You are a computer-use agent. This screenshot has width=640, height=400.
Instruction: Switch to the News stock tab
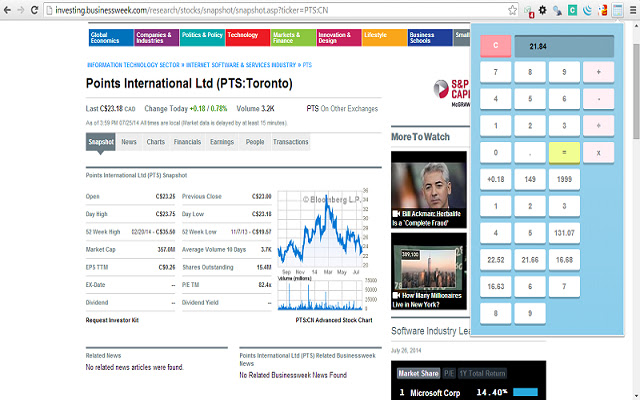point(129,142)
